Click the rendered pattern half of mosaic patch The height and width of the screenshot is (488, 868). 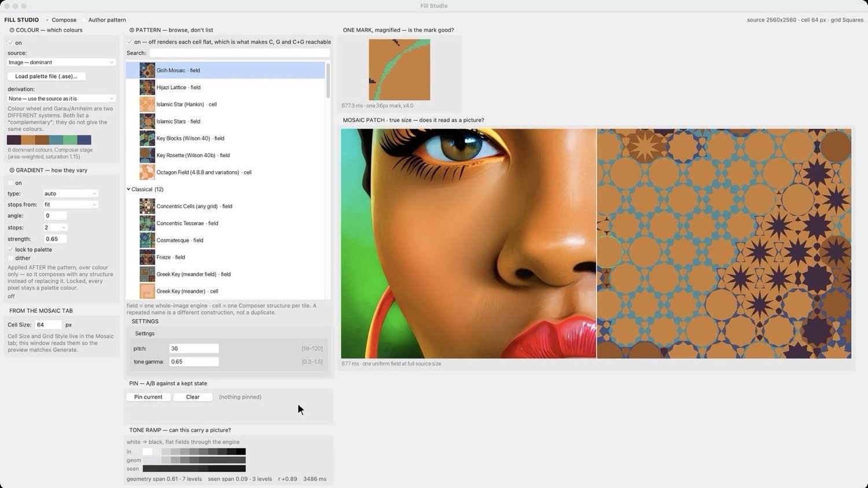point(724,243)
